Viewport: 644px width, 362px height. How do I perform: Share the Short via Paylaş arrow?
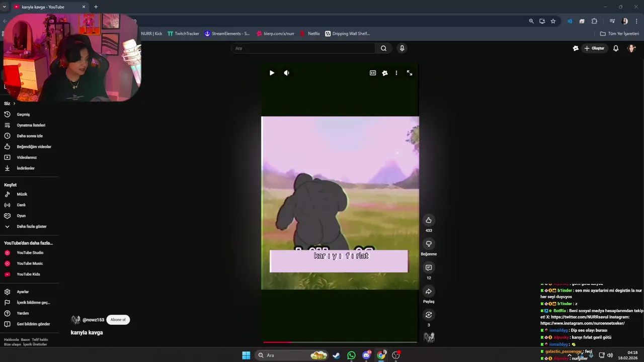coord(429,291)
